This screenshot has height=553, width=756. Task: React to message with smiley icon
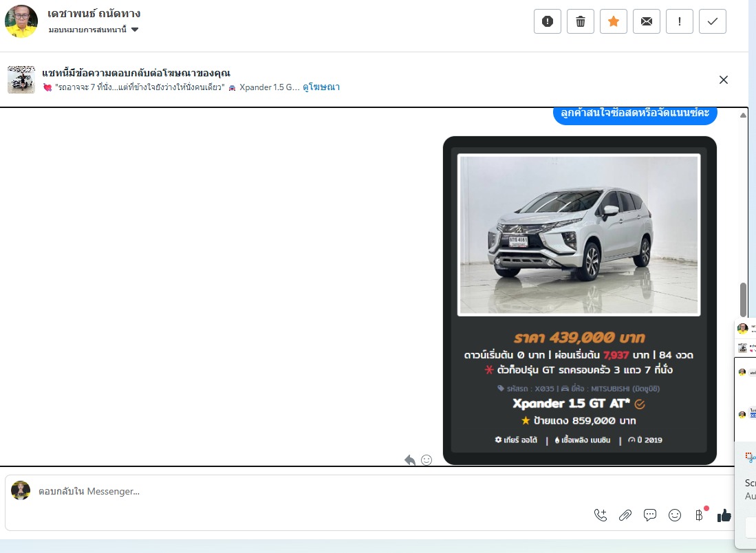(426, 459)
